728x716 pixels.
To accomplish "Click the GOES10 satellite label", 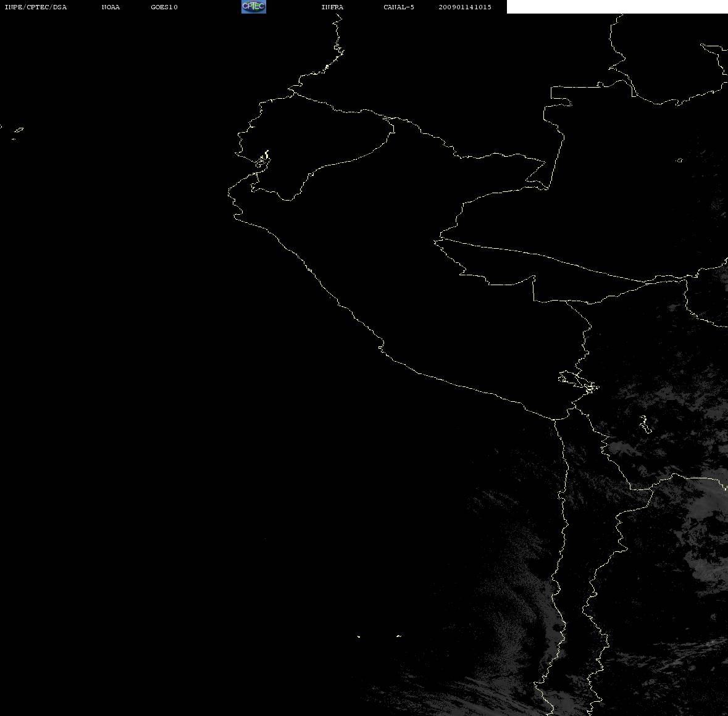I will click(164, 7).
